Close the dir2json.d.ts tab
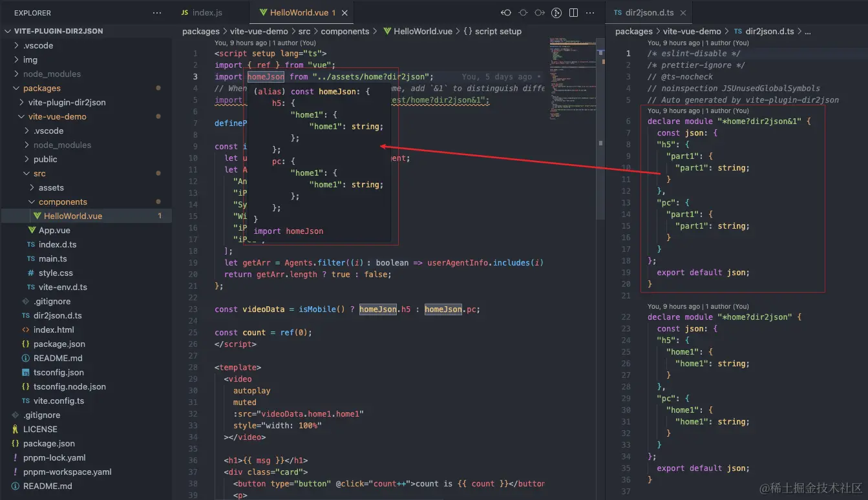This screenshot has width=868, height=500. (683, 13)
